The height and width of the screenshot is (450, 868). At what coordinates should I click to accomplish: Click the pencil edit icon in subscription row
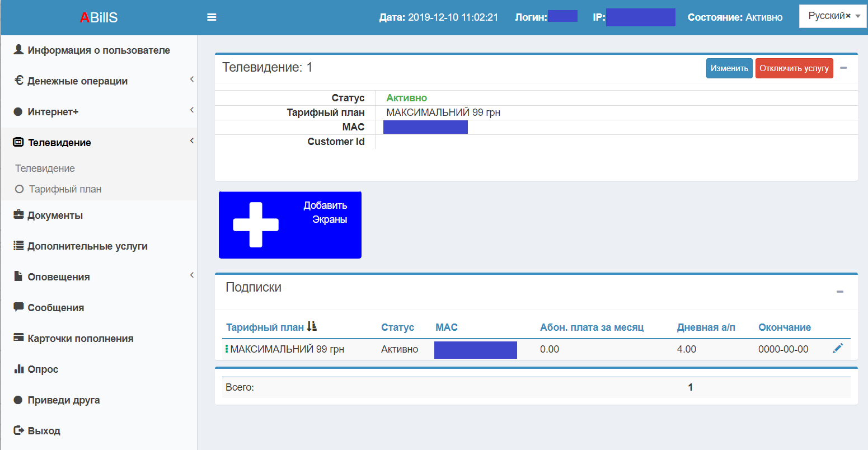pyautogui.click(x=837, y=349)
